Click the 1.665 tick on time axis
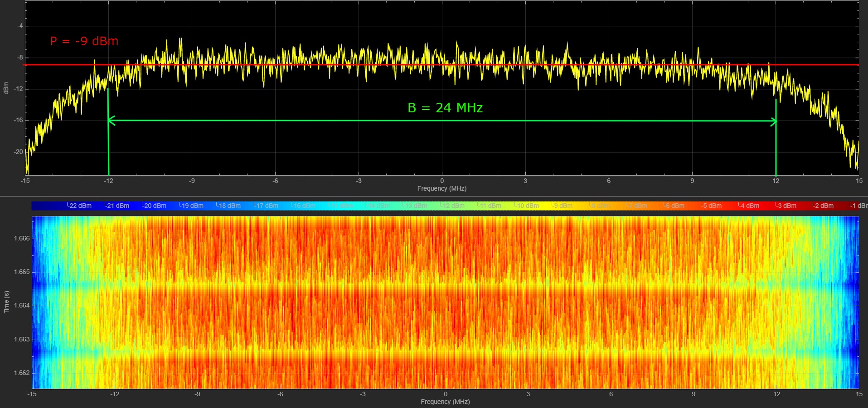The height and width of the screenshot is (408, 868). point(22,272)
